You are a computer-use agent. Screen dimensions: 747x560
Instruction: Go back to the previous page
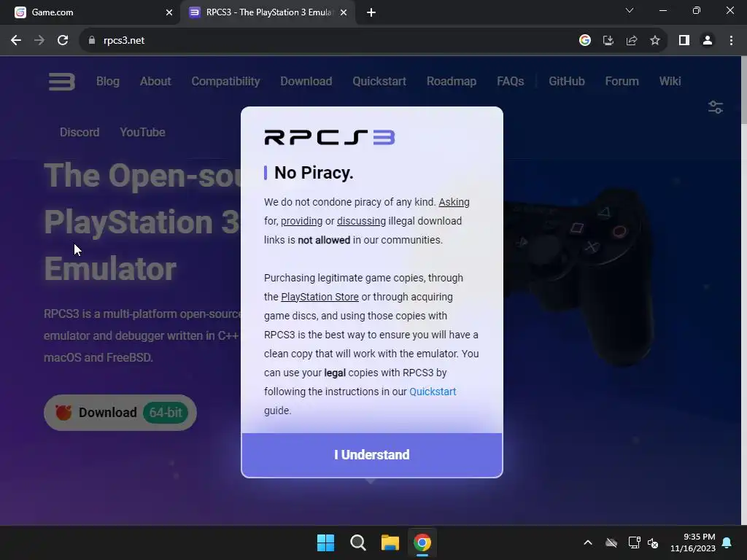pyautogui.click(x=16, y=41)
